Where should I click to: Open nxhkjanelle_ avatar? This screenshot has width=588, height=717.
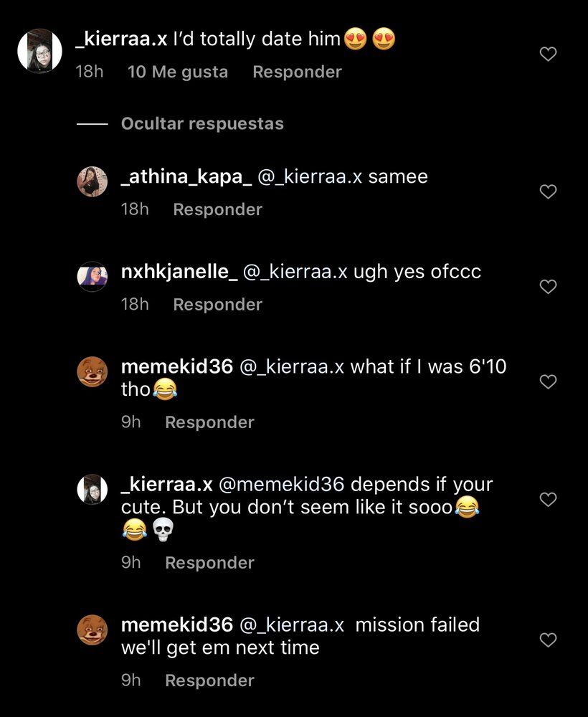point(93,277)
